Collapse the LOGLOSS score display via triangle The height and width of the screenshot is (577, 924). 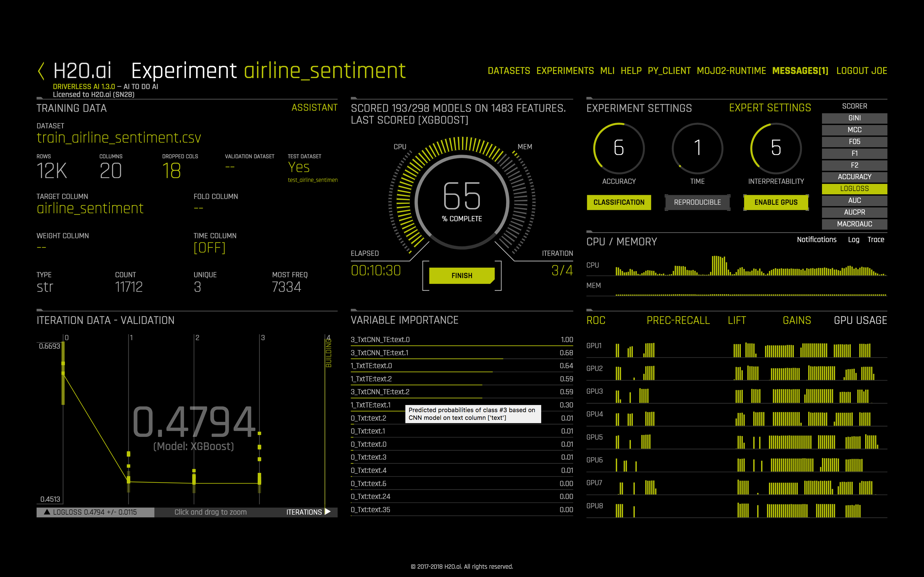46,512
